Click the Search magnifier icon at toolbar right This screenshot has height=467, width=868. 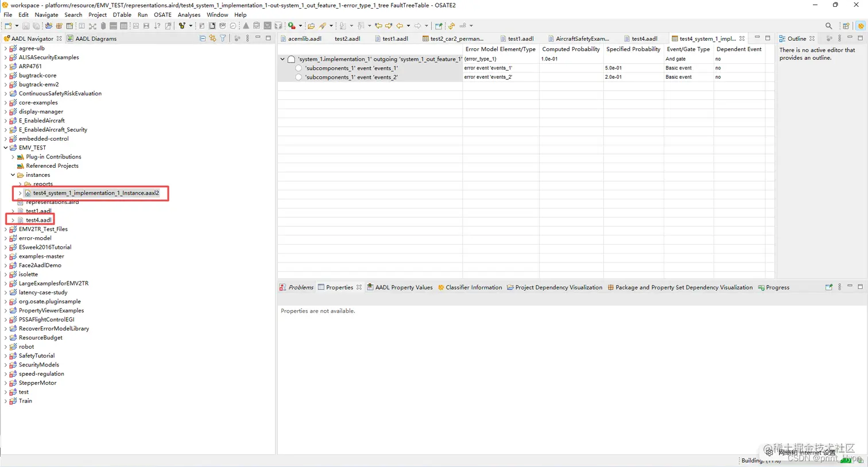point(828,26)
